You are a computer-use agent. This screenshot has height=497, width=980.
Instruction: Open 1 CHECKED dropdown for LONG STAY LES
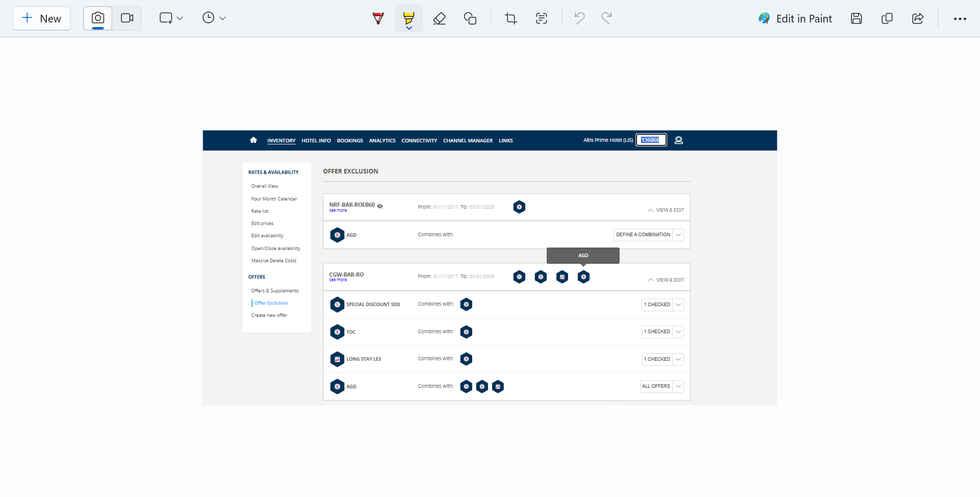[x=663, y=359]
